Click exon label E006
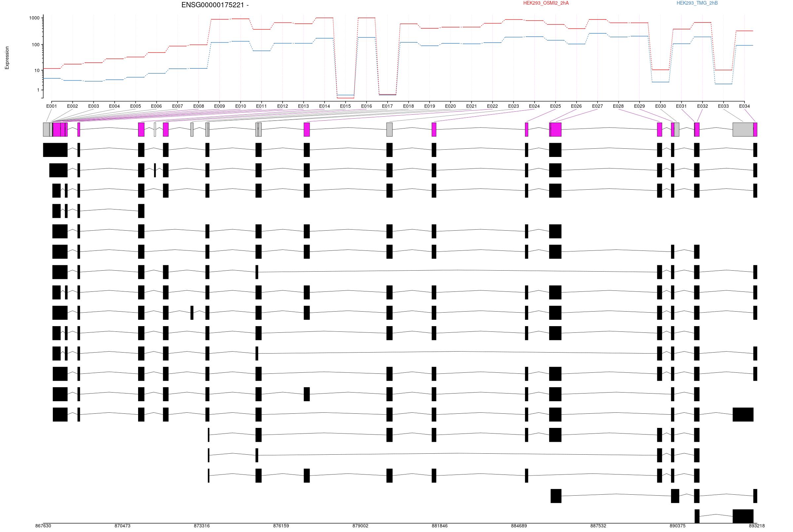 156,106
